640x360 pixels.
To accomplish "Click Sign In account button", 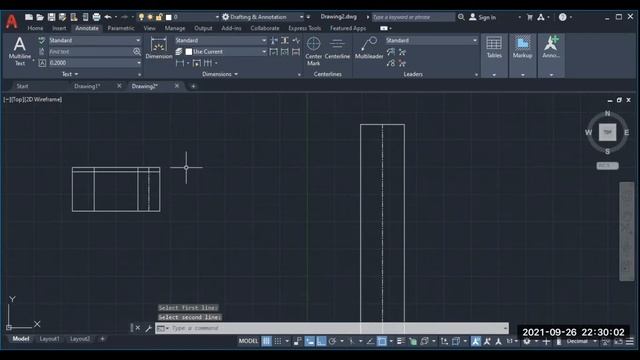I will click(x=482, y=17).
